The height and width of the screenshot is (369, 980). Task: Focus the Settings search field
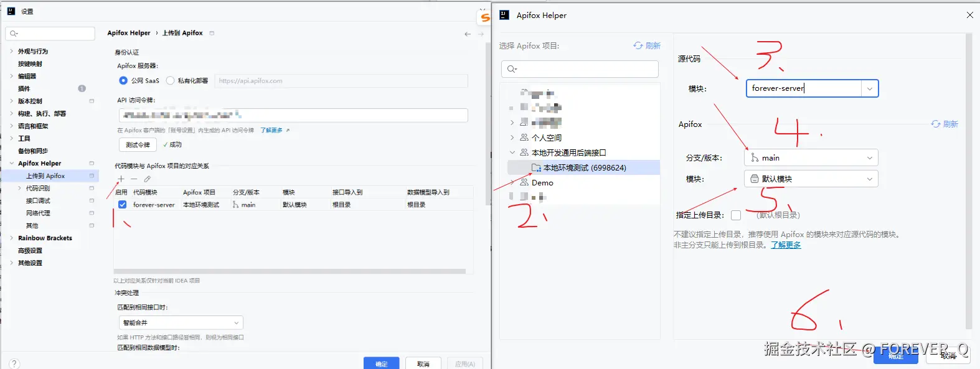point(50,34)
